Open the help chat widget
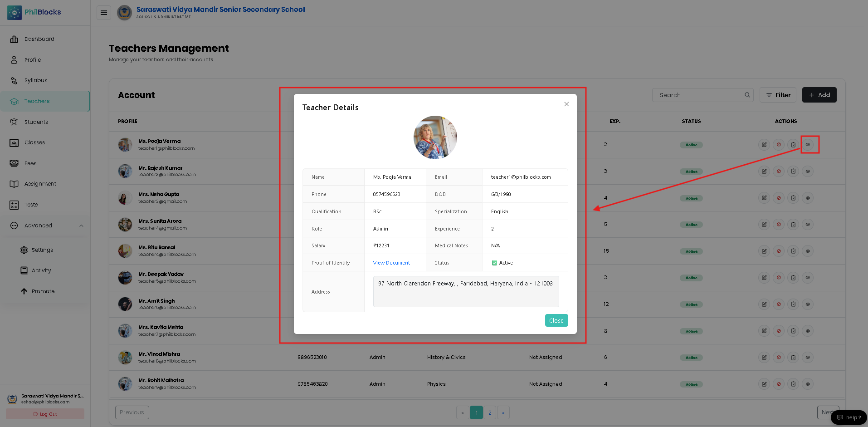The height and width of the screenshot is (427, 868). (x=849, y=417)
